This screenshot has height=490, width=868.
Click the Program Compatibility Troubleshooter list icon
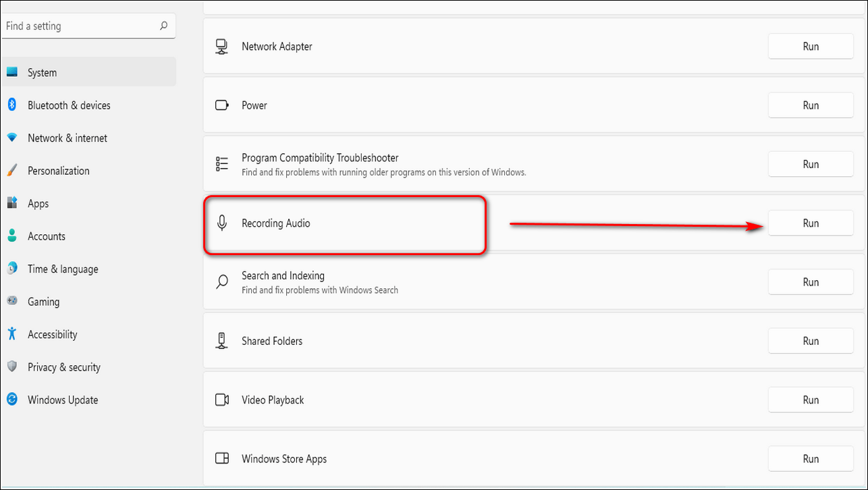click(221, 164)
